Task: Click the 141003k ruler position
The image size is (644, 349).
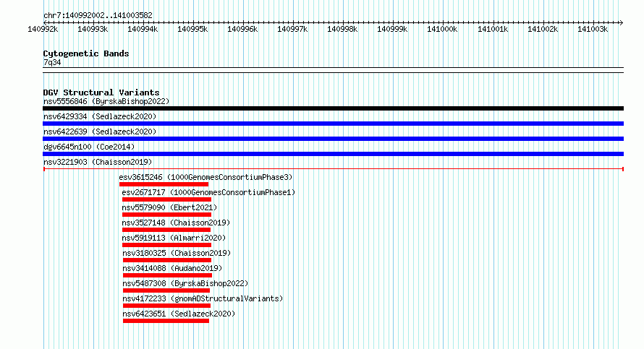Action: [593, 29]
